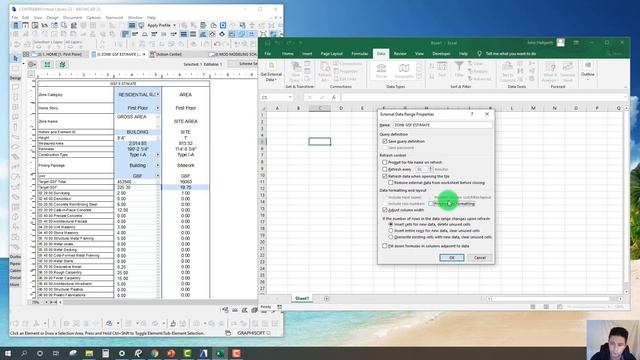Open ARCHICAD Edit menu

tap(26, 18)
